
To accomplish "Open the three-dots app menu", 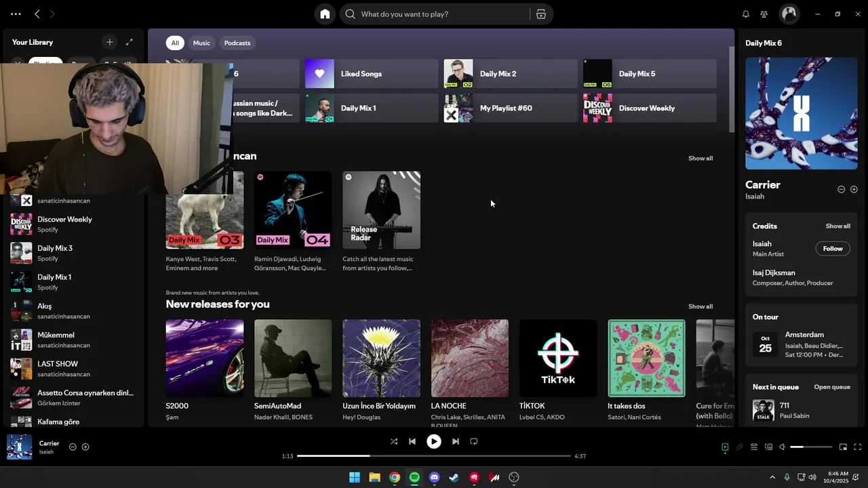I will pyautogui.click(x=16, y=14).
